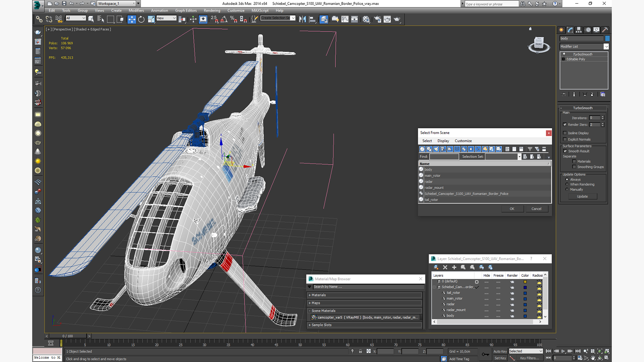644x362 pixels.
Task: Open the reference coordinate View dropdown
Action: pos(166,18)
